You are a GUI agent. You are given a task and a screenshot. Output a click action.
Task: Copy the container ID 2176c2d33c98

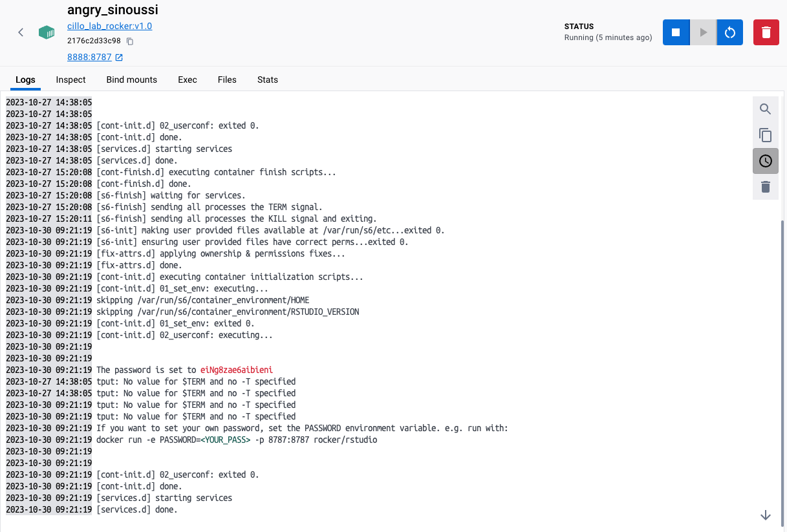130,41
